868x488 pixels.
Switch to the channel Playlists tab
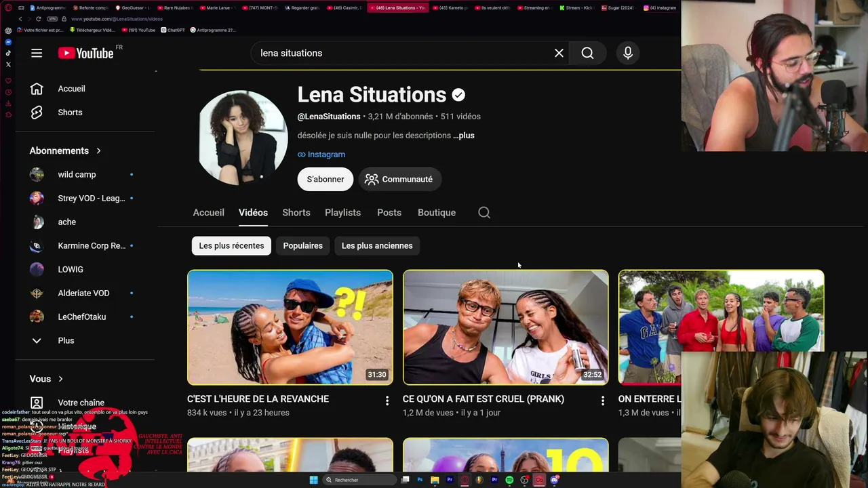[x=342, y=213]
